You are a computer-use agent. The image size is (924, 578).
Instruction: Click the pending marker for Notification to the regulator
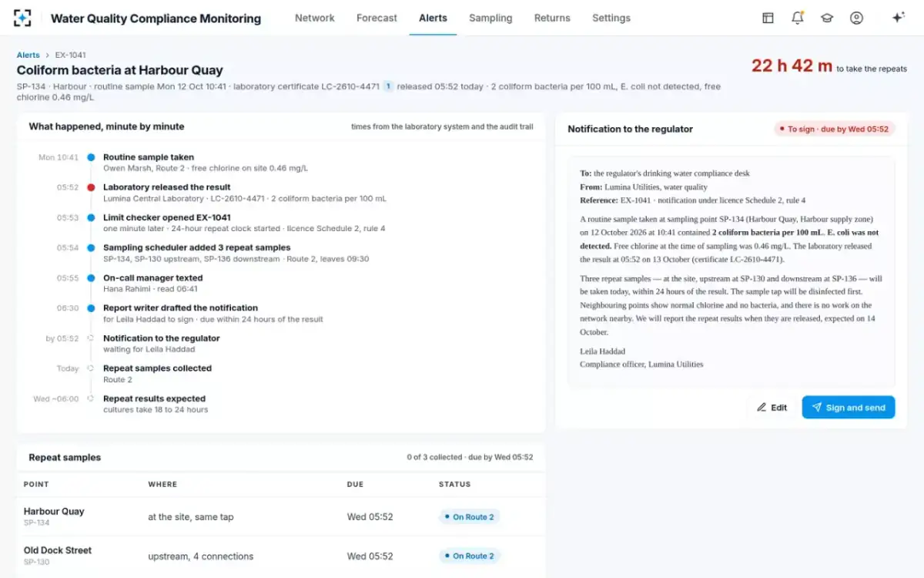[91, 338]
